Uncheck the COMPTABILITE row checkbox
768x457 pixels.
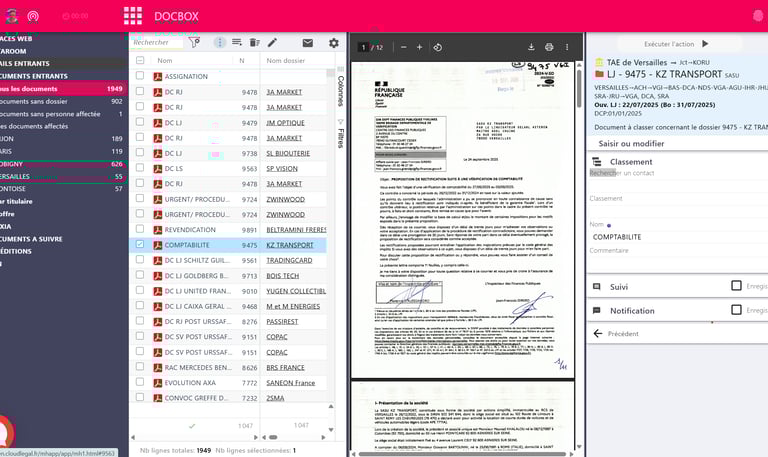[x=140, y=244]
